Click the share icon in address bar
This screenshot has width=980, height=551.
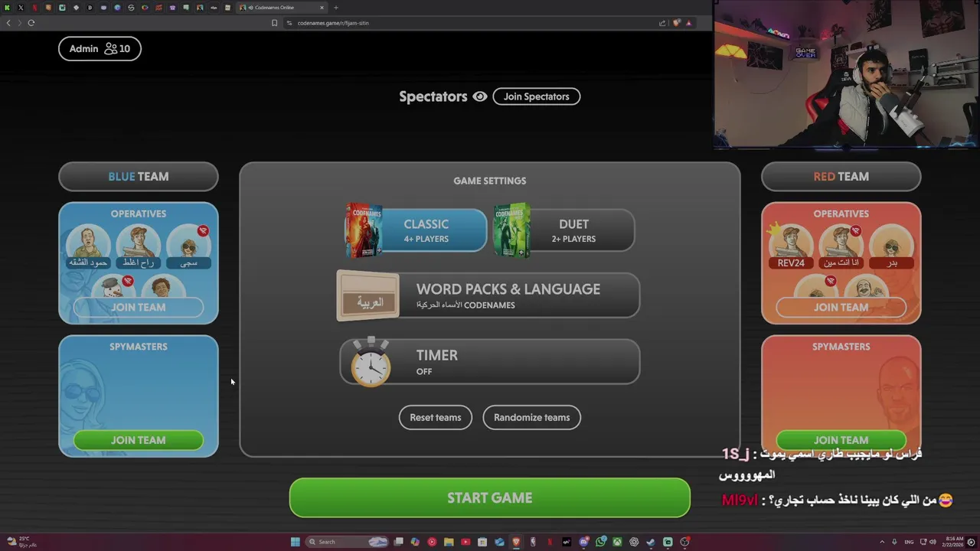click(x=662, y=23)
